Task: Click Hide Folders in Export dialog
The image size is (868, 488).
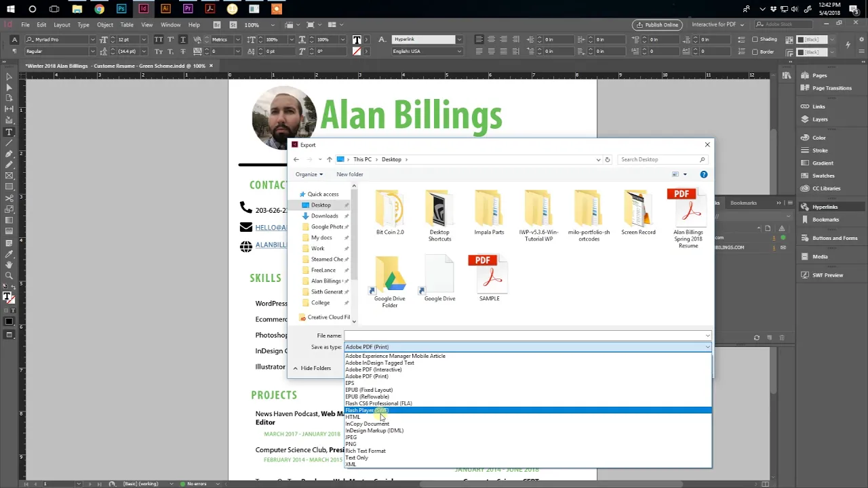Action: tap(312, 368)
